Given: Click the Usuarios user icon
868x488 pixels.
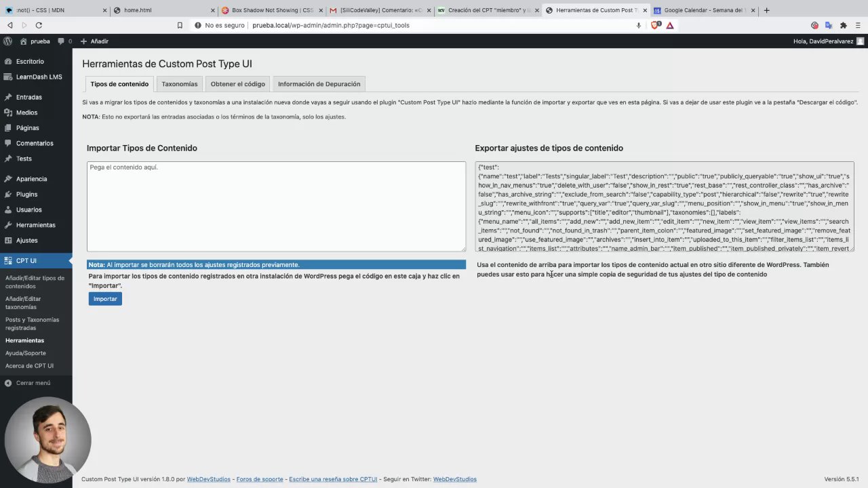Looking at the screenshot, I should click(x=8, y=209).
